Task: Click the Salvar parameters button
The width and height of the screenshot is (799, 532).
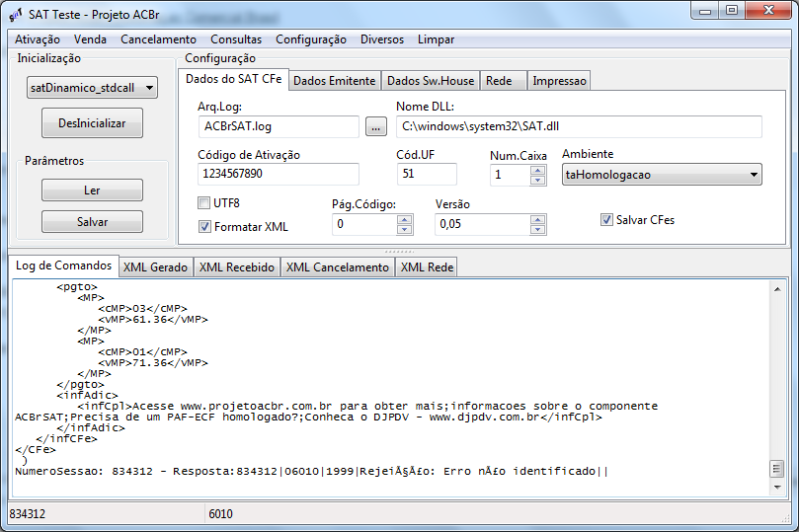Action: pyautogui.click(x=92, y=221)
